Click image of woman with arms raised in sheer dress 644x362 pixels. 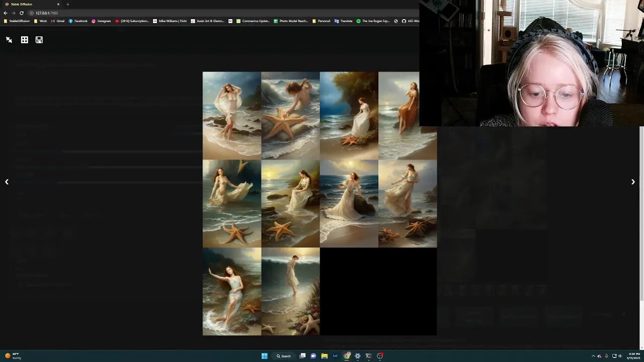point(232,116)
